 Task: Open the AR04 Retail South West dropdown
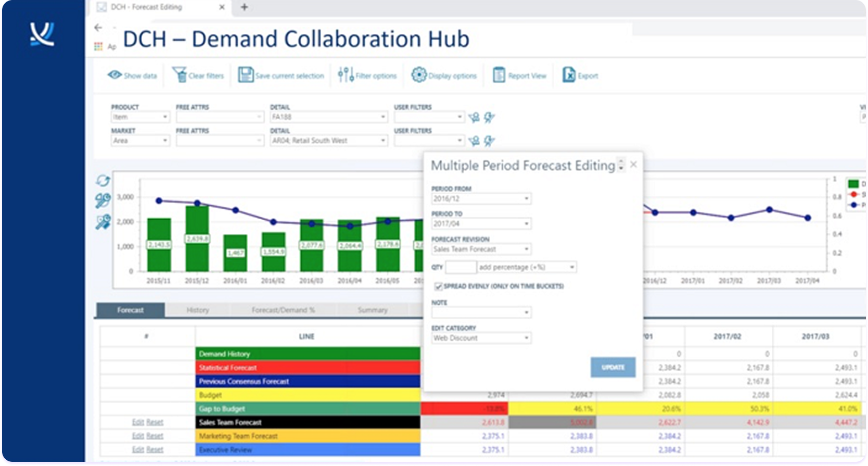pyautogui.click(x=328, y=141)
